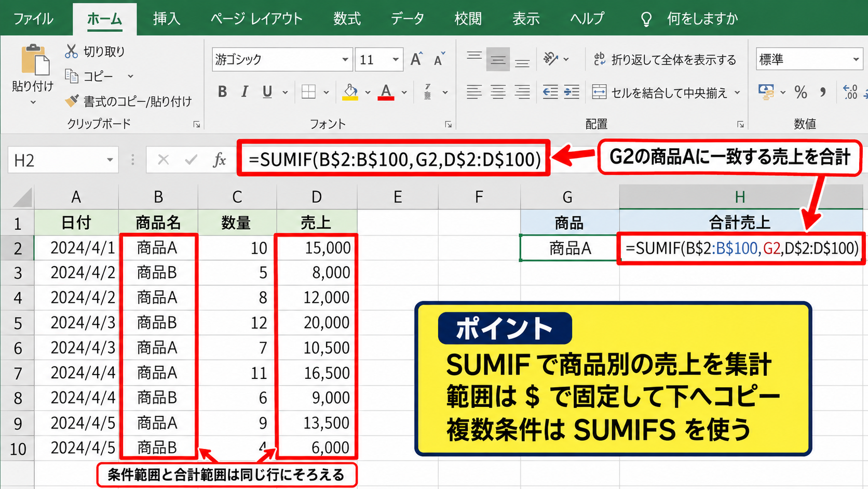868x489 pixels.
Task: Click the accounting number format icon
Action: (766, 92)
